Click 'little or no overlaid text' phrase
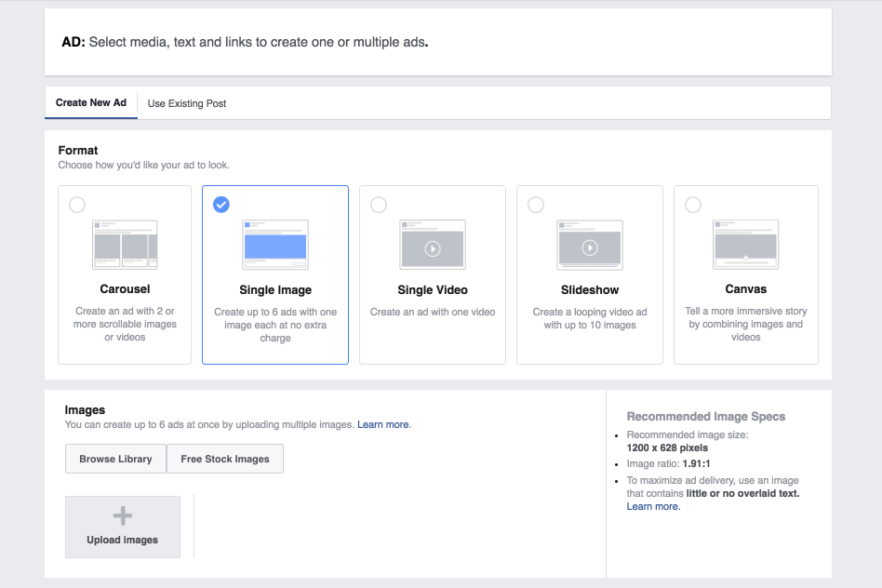882x588 pixels. pyautogui.click(x=742, y=493)
